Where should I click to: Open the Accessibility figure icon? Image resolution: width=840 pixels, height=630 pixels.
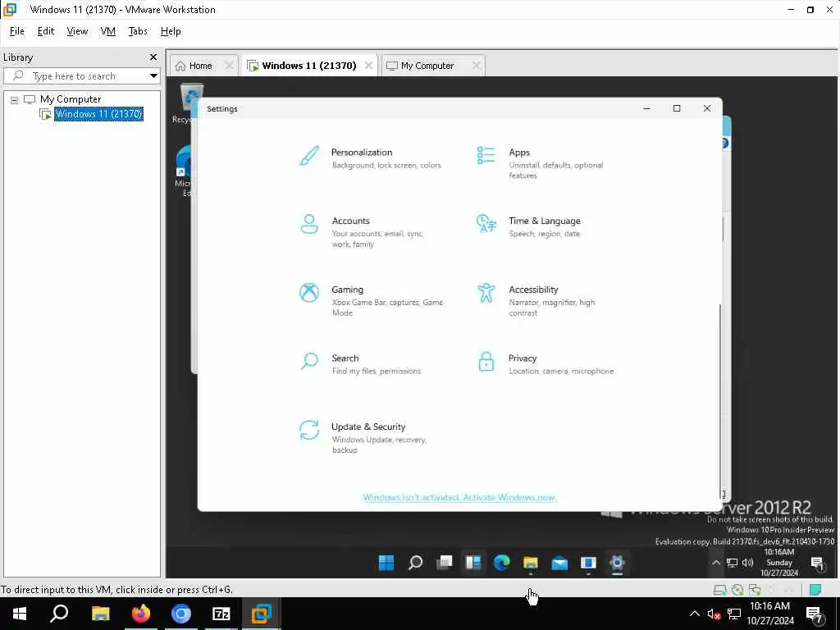486,293
